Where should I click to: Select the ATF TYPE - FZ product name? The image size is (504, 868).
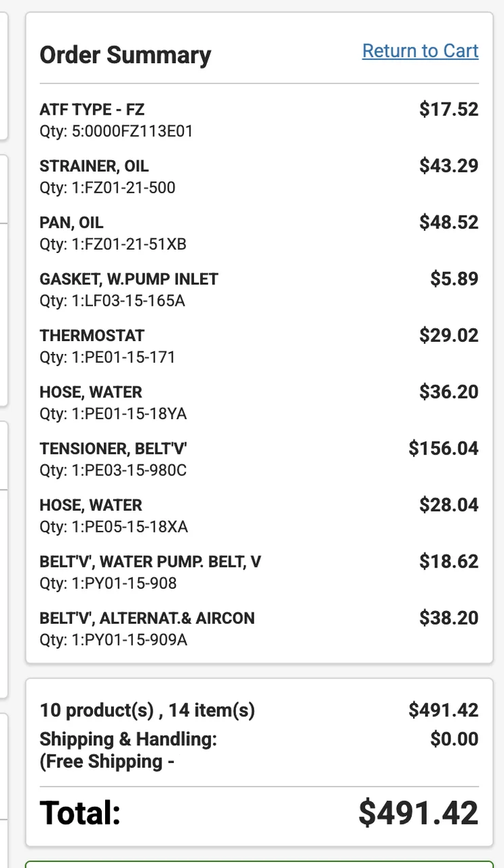92,109
